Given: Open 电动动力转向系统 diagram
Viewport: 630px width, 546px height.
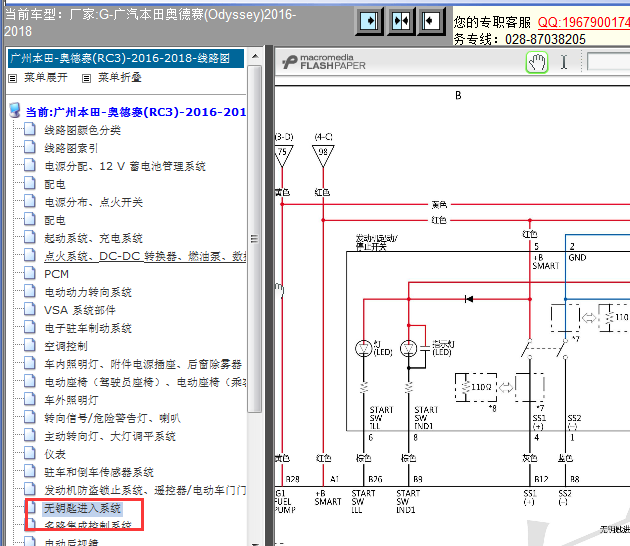Looking at the screenshot, I should (88, 292).
